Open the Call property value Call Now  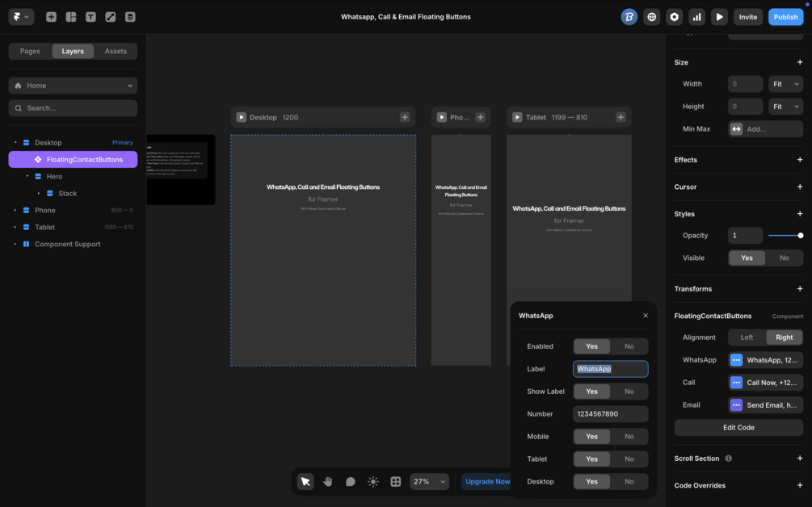765,383
